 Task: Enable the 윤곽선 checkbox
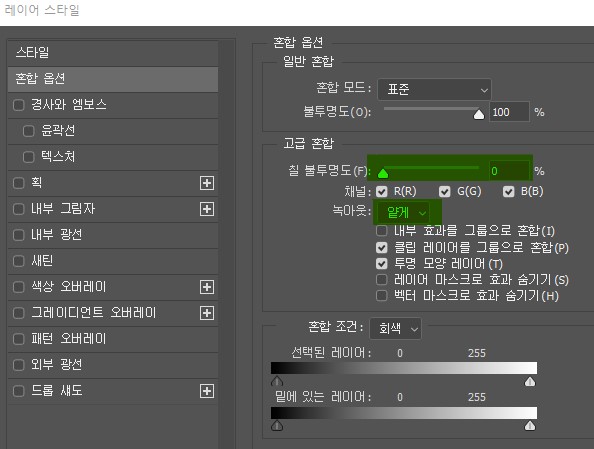click(x=29, y=131)
